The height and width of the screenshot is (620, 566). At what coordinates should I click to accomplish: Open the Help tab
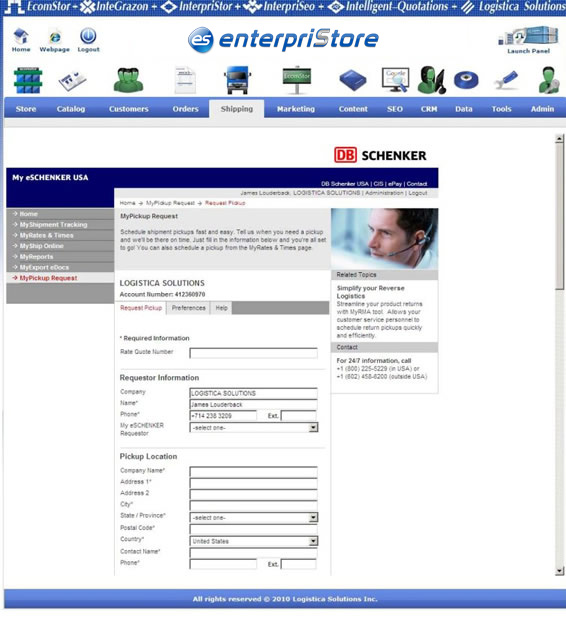coord(221,308)
